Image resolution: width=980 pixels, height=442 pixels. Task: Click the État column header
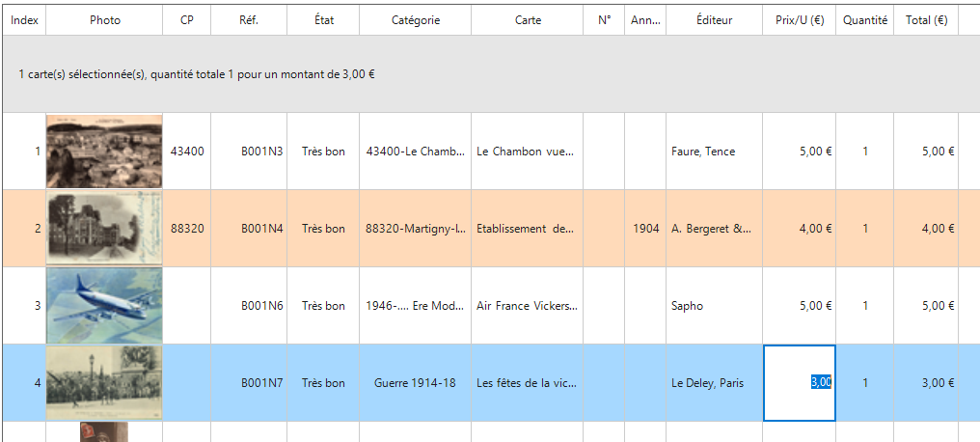coord(323,20)
